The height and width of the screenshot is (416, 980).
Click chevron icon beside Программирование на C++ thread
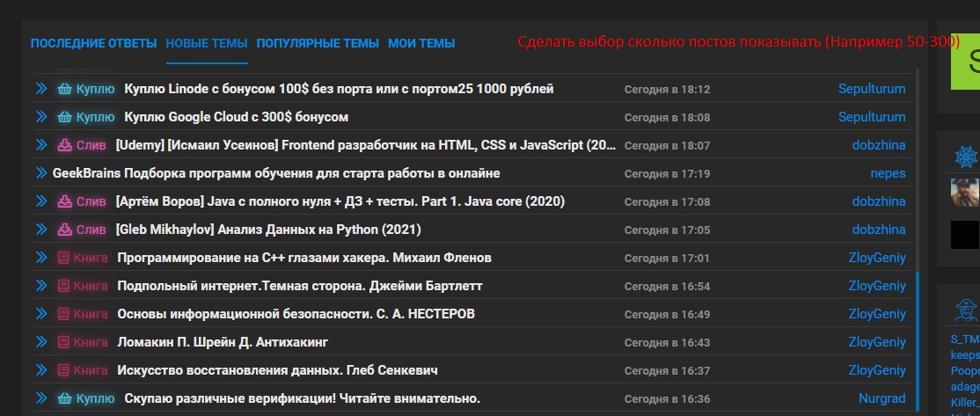coord(41,258)
